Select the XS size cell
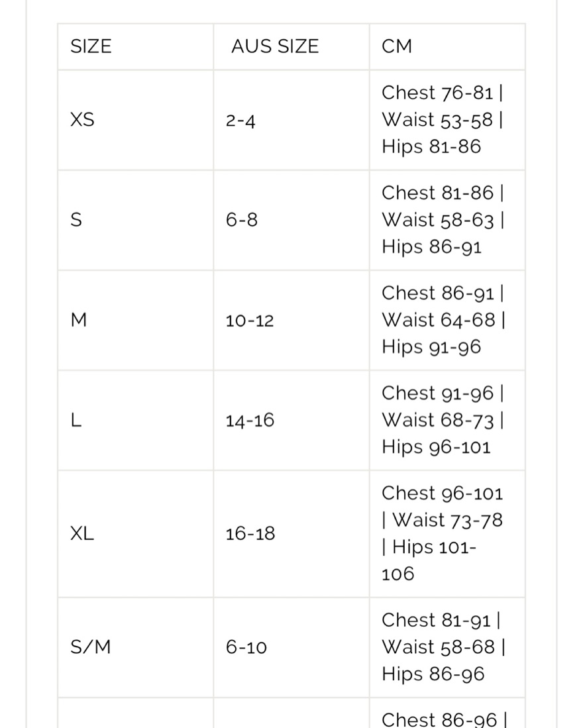Screen dimensions: 583x728 [136, 120]
